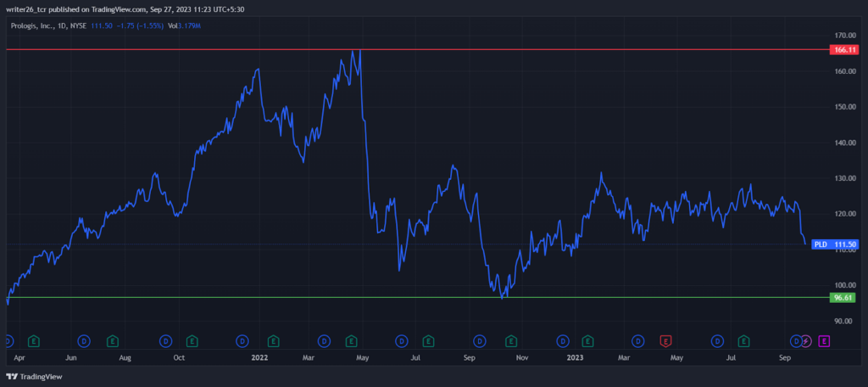Select the earnings marker for July 2023

[x=744, y=339]
